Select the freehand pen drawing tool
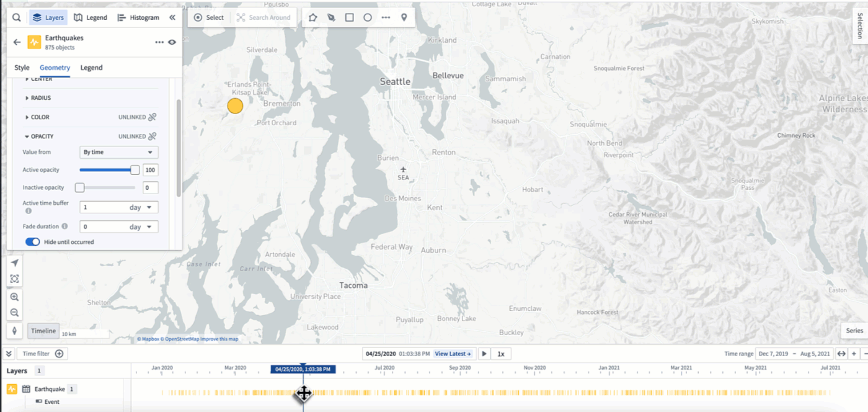This screenshot has width=868, height=412. pyautogui.click(x=331, y=17)
